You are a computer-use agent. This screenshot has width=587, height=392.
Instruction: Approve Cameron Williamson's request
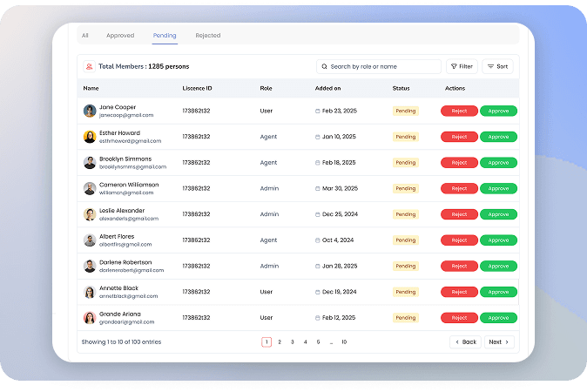click(498, 188)
